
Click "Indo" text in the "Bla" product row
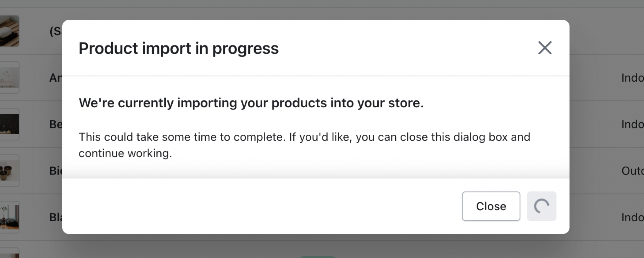(632, 217)
